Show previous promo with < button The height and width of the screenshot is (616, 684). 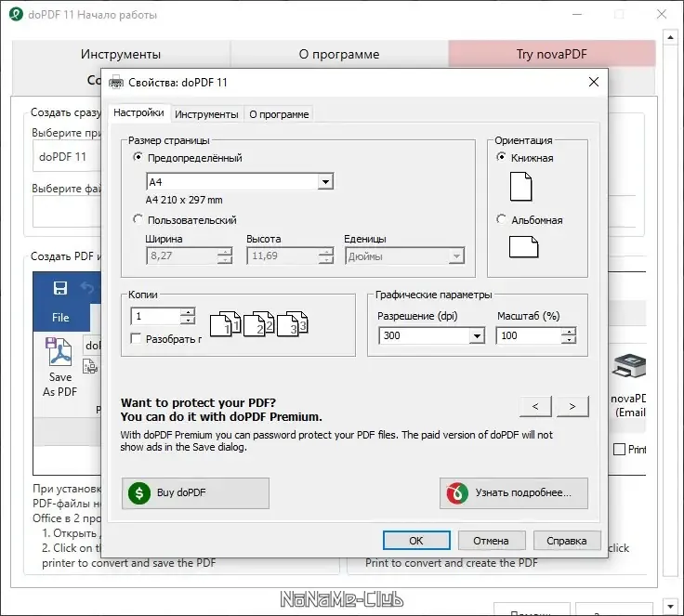[x=535, y=406]
